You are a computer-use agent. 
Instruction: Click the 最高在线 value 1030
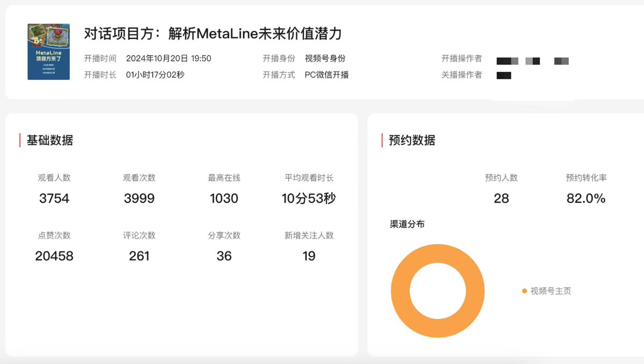click(x=224, y=198)
